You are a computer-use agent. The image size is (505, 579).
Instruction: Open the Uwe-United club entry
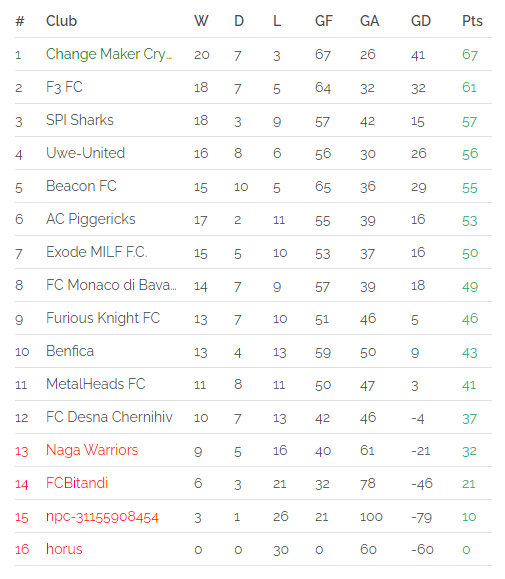point(86,153)
